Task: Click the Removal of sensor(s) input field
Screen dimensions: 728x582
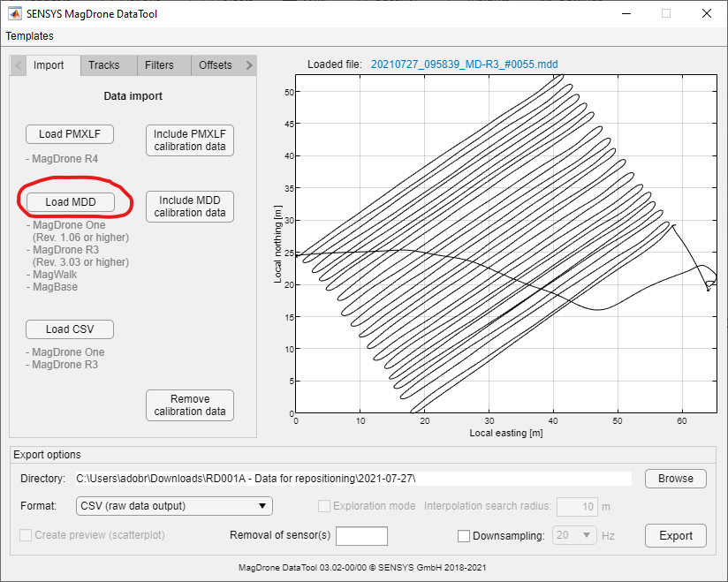Action: pyautogui.click(x=361, y=536)
